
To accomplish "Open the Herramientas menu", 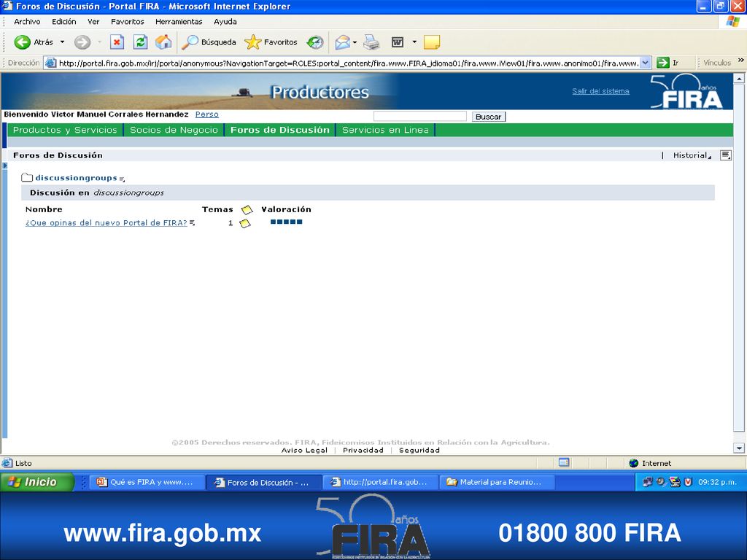I will click(x=179, y=21).
